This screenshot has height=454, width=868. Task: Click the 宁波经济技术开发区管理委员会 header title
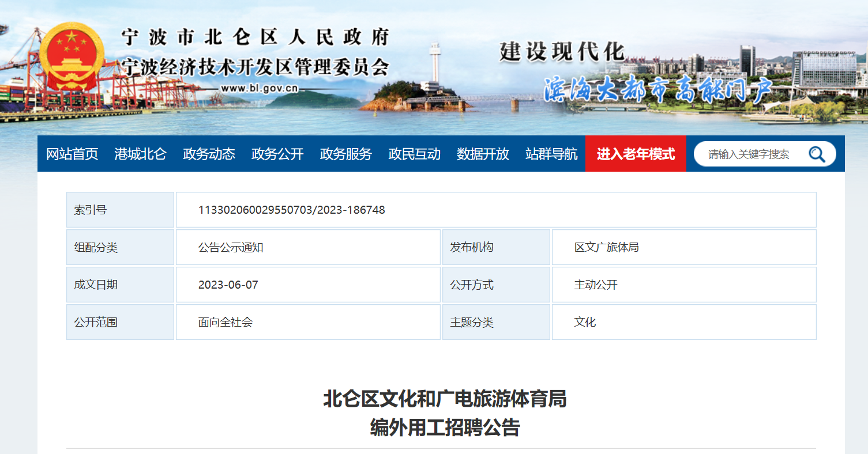(x=255, y=67)
